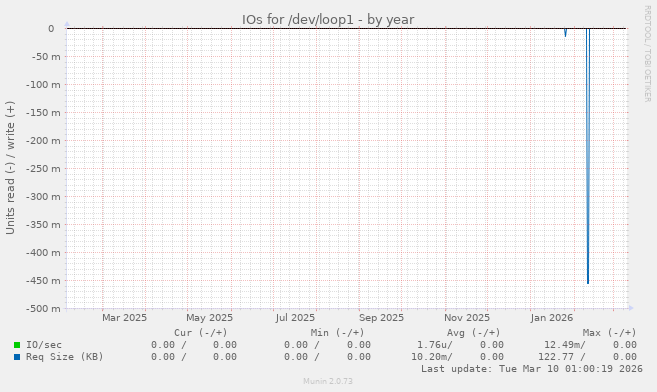657x392 pixels.
Task: Select the 'IO/sec' legend label
Action: coord(44,345)
